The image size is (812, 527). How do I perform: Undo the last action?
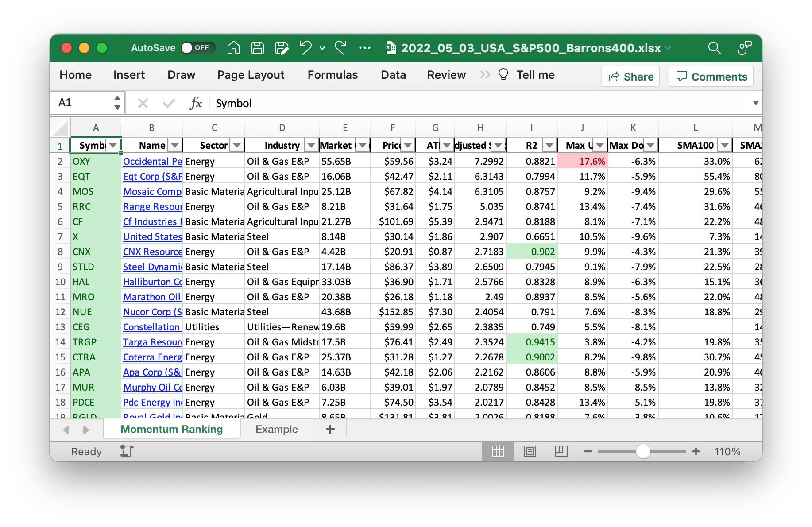305,48
